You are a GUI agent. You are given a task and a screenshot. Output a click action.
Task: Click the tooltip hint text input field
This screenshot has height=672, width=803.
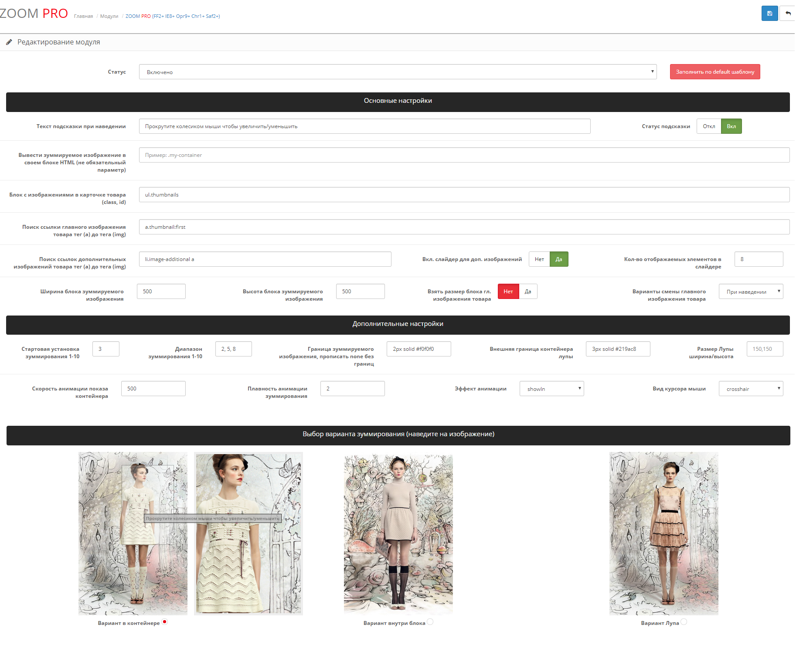coord(364,126)
